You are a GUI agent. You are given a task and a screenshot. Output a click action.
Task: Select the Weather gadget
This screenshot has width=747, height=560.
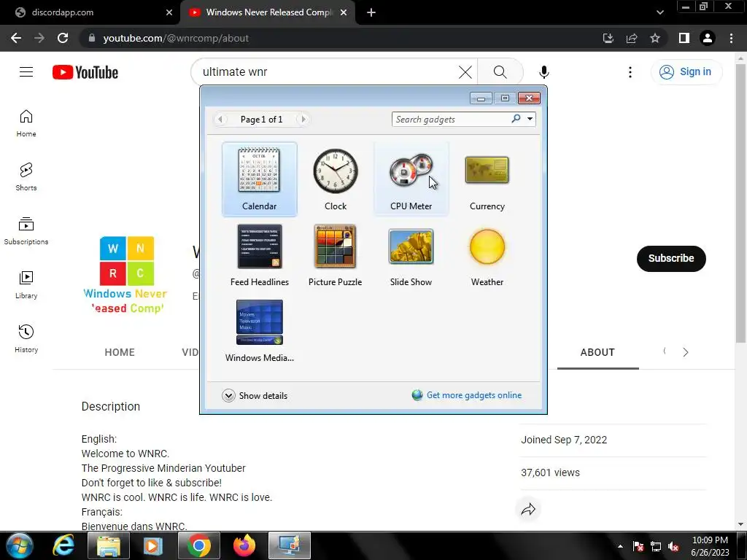pos(487,255)
